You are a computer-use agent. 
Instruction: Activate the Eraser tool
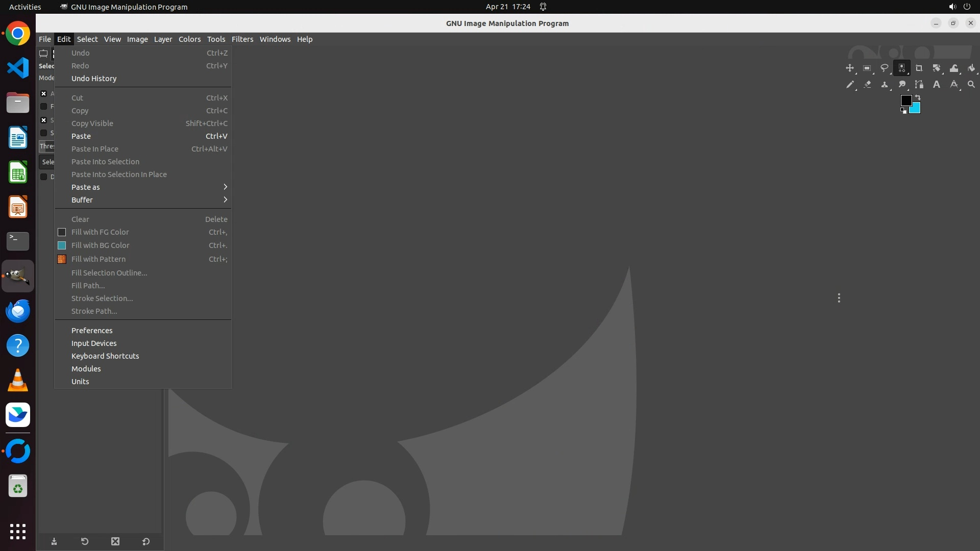(867, 84)
